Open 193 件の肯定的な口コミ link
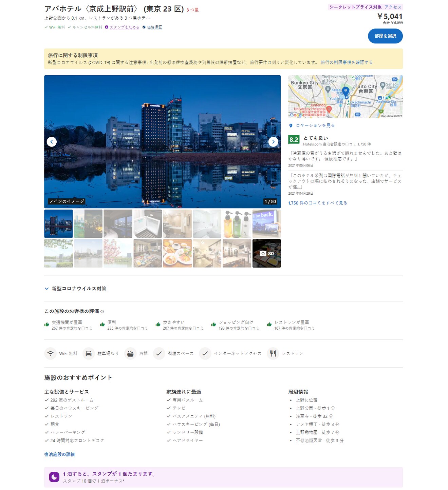 click(239, 328)
